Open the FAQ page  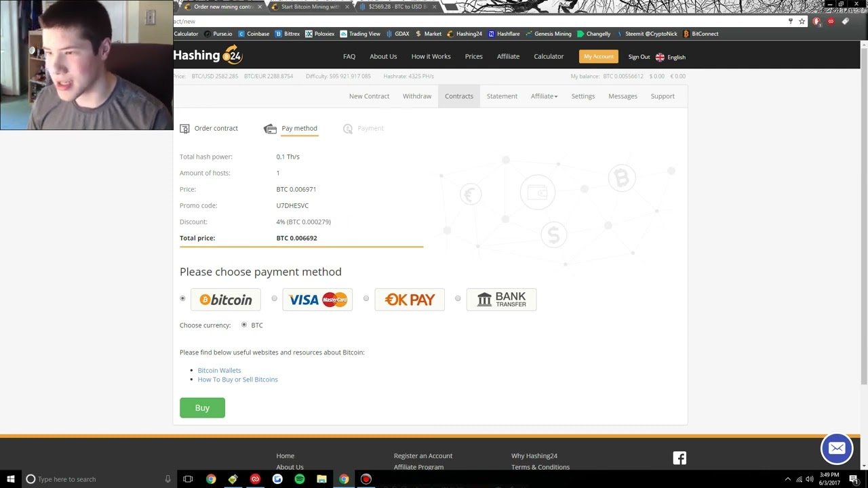(x=349, y=56)
